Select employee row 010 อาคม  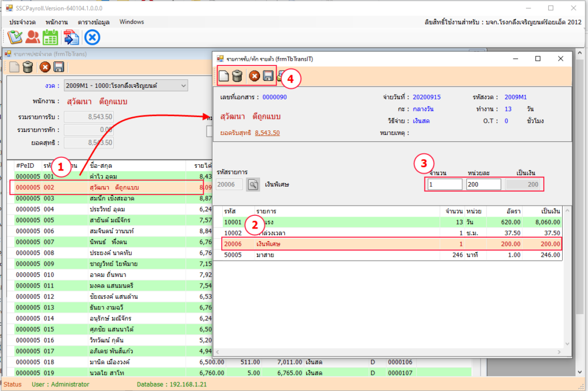pos(113,275)
